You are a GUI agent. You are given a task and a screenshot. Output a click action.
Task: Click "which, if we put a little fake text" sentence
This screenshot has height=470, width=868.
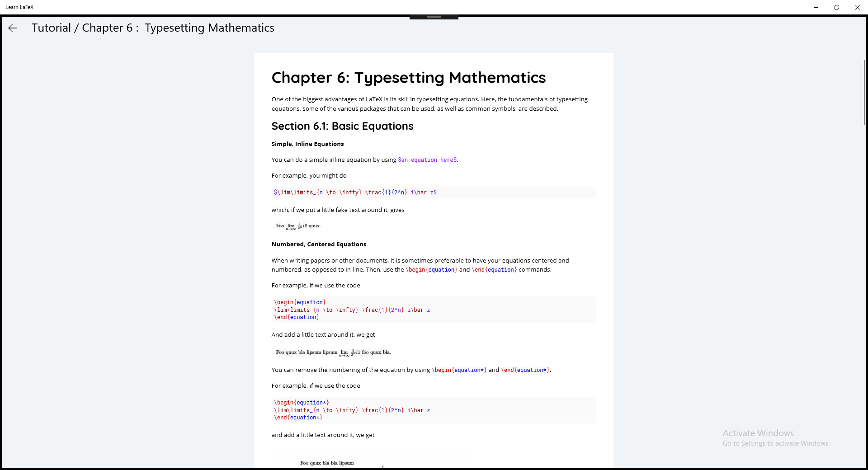(x=338, y=210)
